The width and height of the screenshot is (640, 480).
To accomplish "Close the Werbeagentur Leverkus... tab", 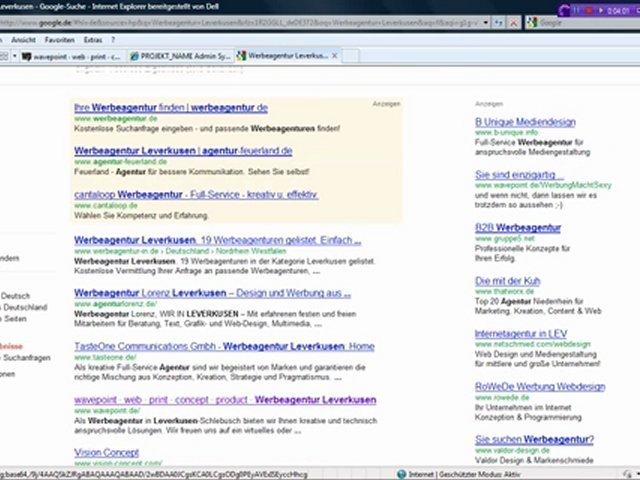I will pyautogui.click(x=335, y=56).
